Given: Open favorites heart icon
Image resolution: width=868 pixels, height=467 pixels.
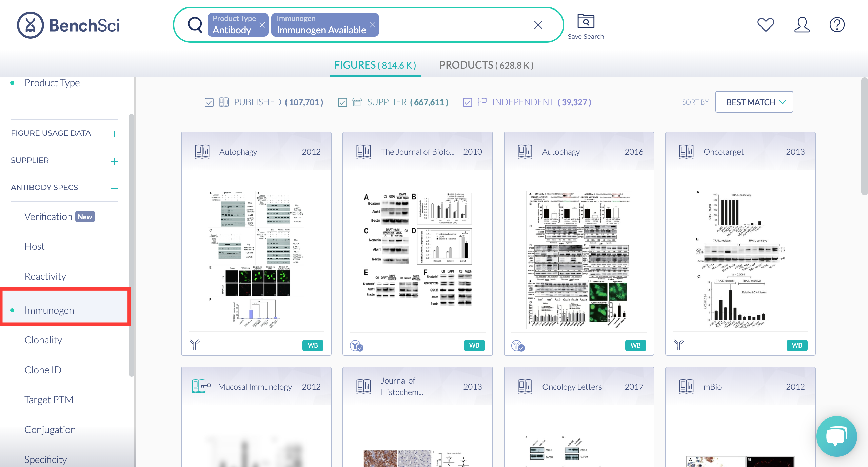Looking at the screenshot, I should pyautogui.click(x=766, y=25).
